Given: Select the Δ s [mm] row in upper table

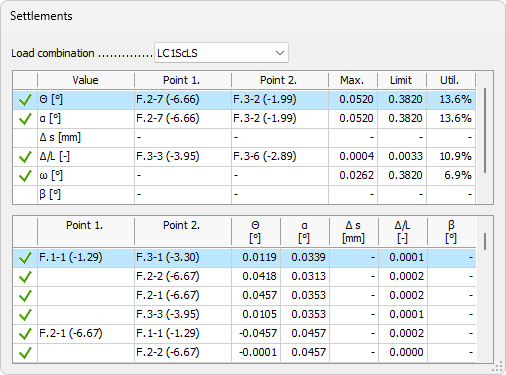Looking at the screenshot, I should pyautogui.click(x=244, y=137).
